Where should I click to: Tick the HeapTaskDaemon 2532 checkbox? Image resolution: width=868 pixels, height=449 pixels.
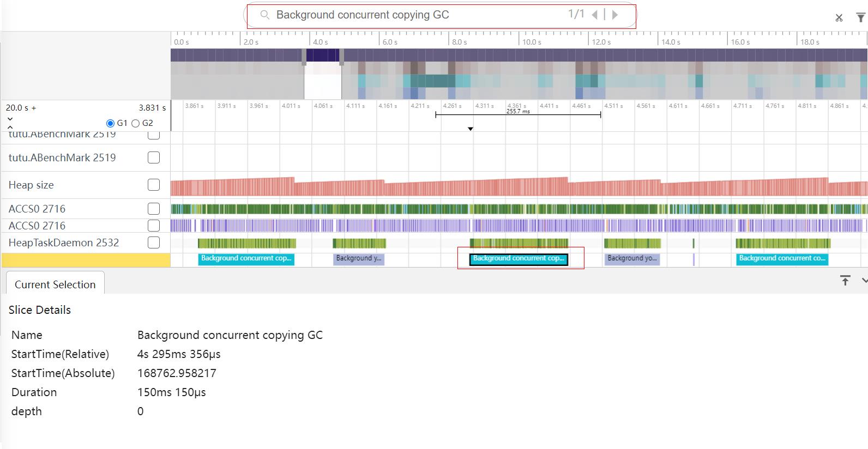(154, 242)
